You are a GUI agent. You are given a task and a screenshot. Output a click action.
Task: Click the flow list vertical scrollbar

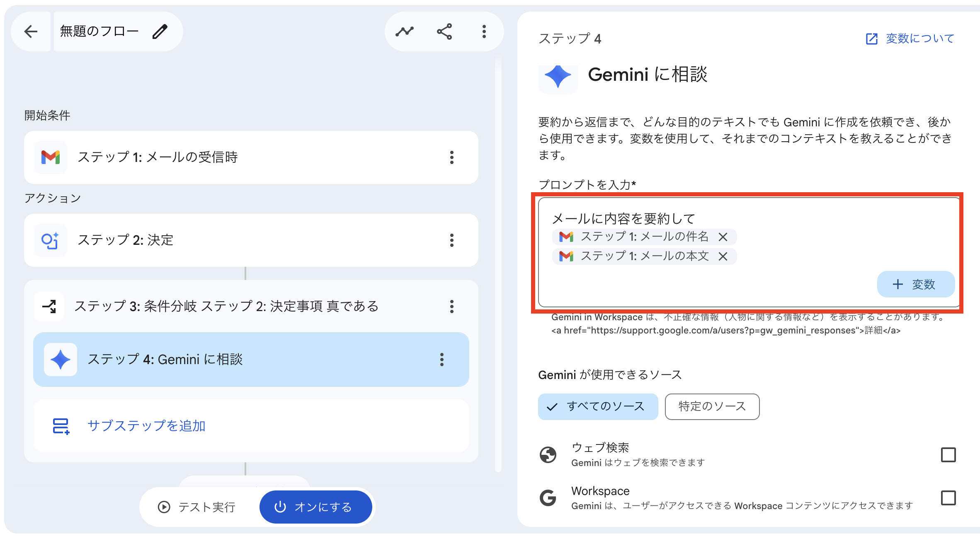tap(498, 265)
